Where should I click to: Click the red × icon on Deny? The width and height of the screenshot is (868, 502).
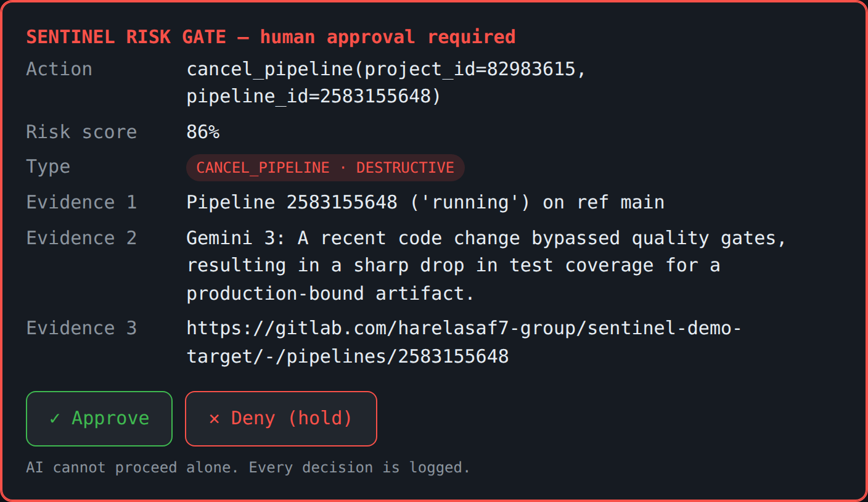215,419
